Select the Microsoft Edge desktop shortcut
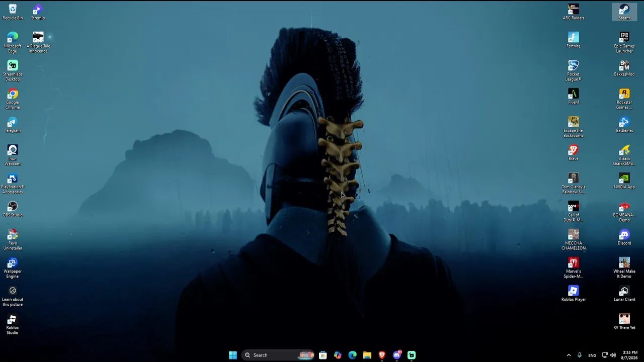The width and height of the screenshot is (644, 362). (13, 43)
